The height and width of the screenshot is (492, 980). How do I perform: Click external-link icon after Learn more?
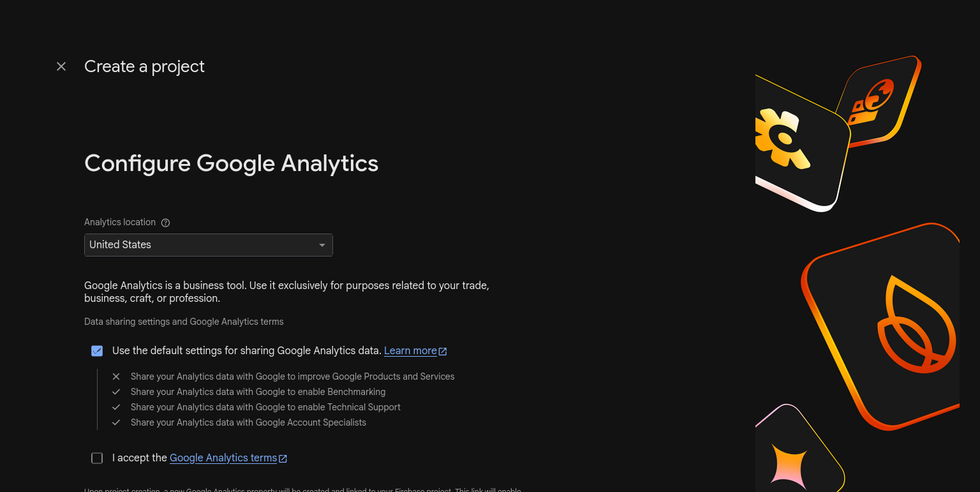[x=443, y=352]
